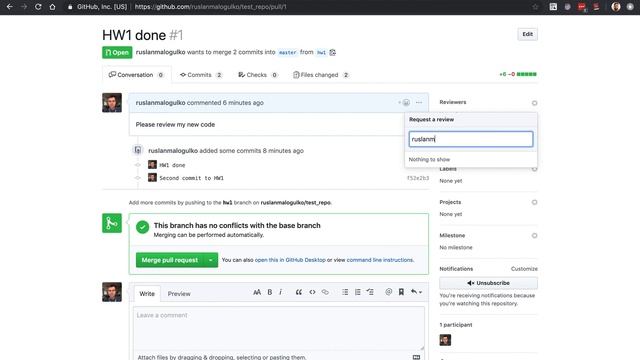Image resolution: width=640 pixels, height=360 pixels.
Task: Add a task list in the editor
Action: tap(370, 292)
